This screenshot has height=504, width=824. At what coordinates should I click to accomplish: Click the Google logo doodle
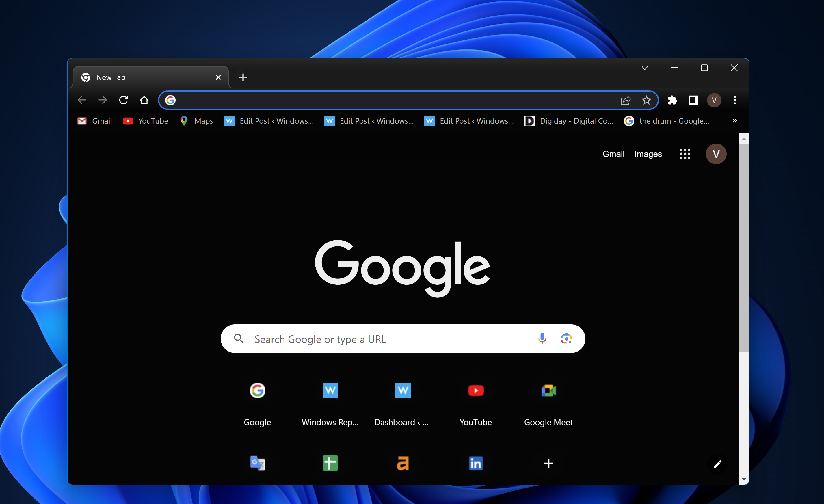(403, 268)
